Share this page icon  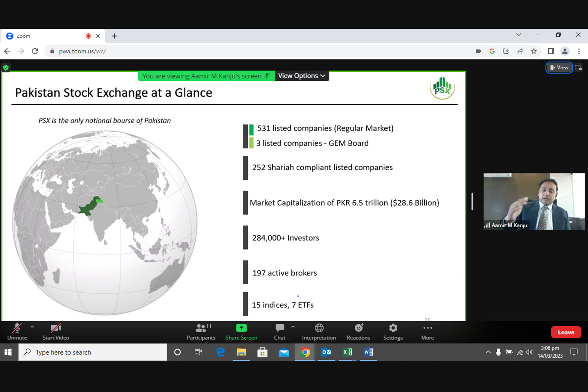(520, 51)
